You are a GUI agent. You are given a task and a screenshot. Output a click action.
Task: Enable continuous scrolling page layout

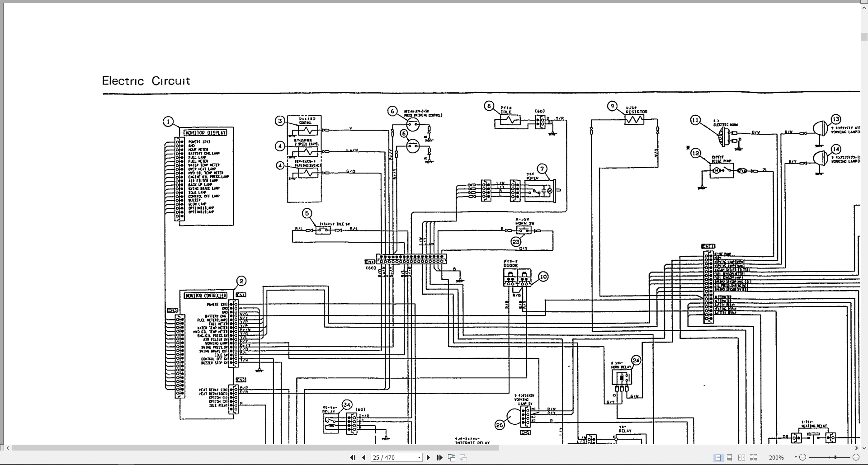(730, 457)
